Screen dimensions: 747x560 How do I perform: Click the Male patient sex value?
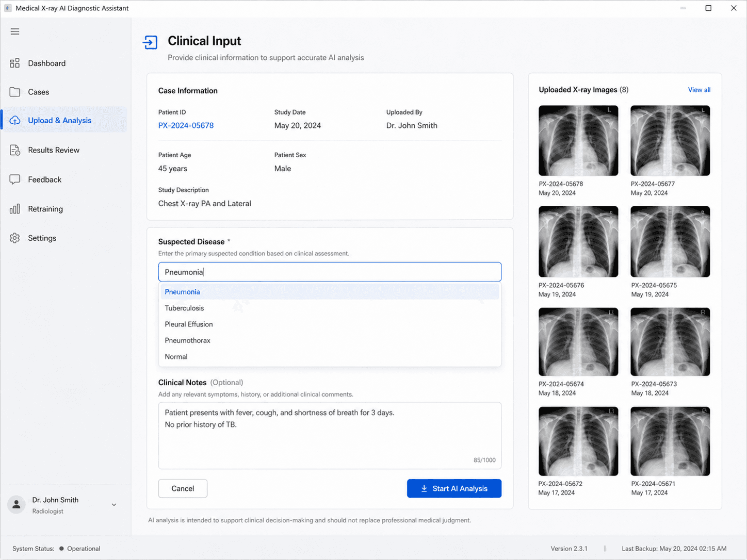point(283,169)
